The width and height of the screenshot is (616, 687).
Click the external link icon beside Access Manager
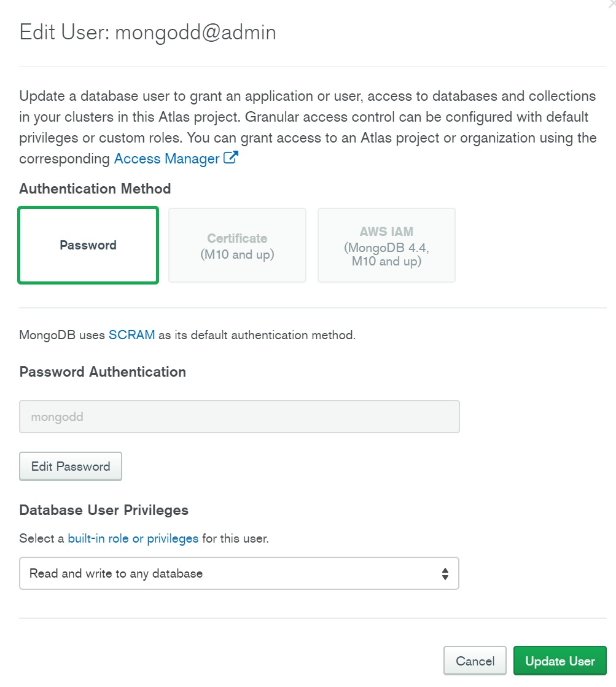click(231, 158)
